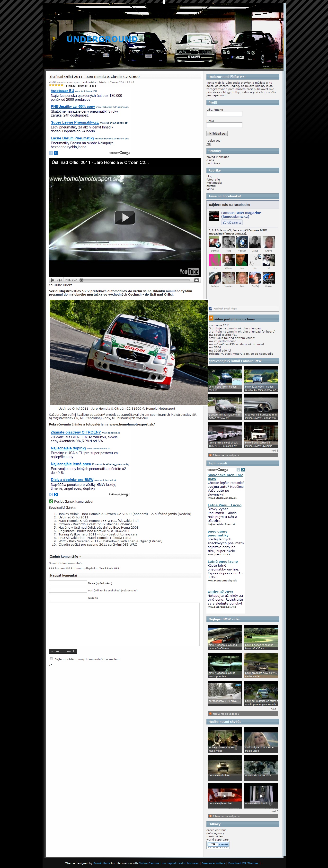Image resolution: width=328 pixels, height=868 pixels.
Task: Open the UNDERGROUND site title link
Action: pos(102,39)
